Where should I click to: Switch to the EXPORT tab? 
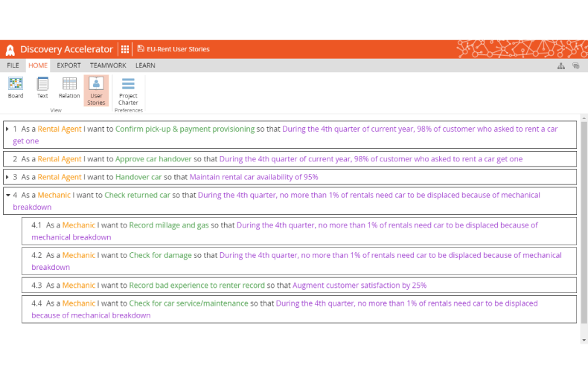[x=68, y=65]
